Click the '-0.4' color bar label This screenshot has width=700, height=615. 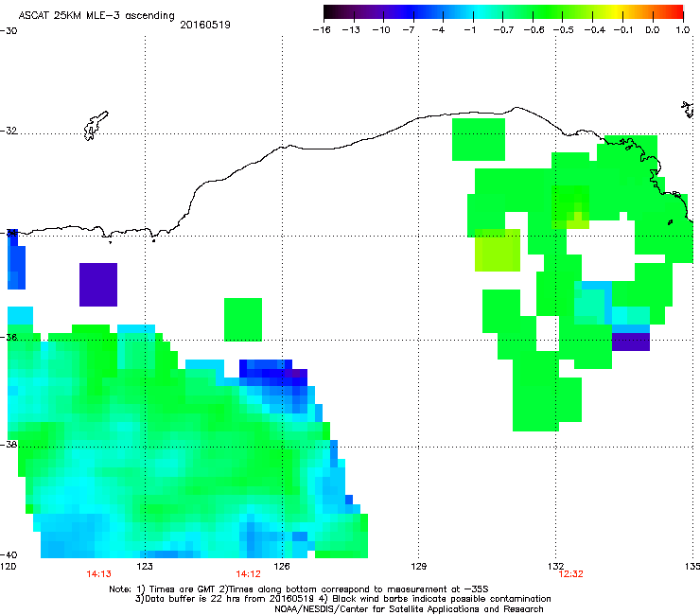pos(594,30)
